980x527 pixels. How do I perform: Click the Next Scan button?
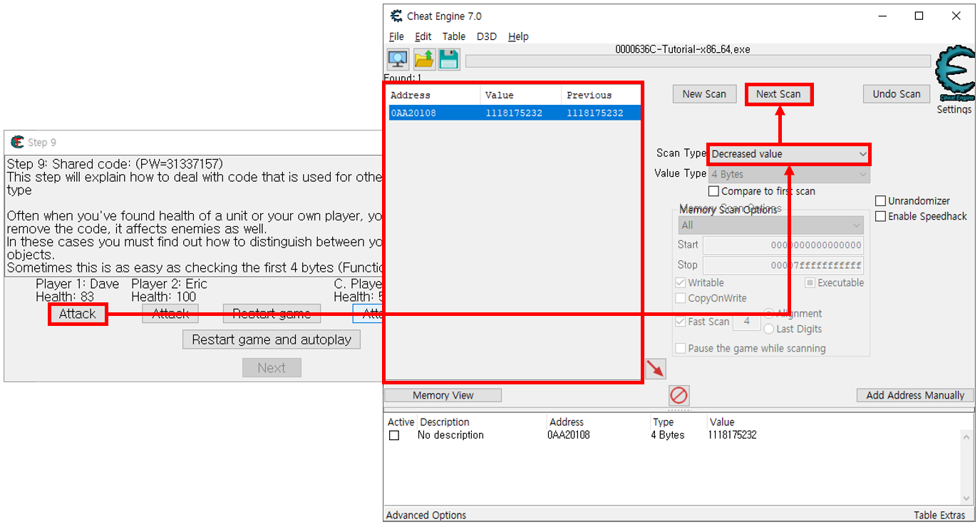point(778,94)
